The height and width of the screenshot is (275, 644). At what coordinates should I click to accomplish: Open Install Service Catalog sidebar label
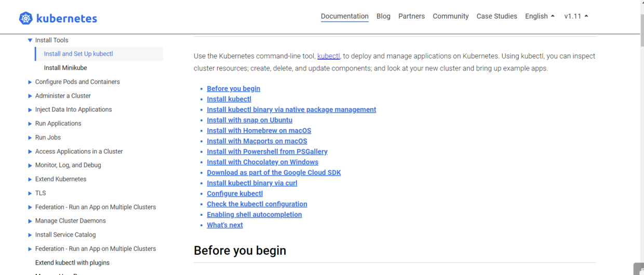click(x=65, y=235)
